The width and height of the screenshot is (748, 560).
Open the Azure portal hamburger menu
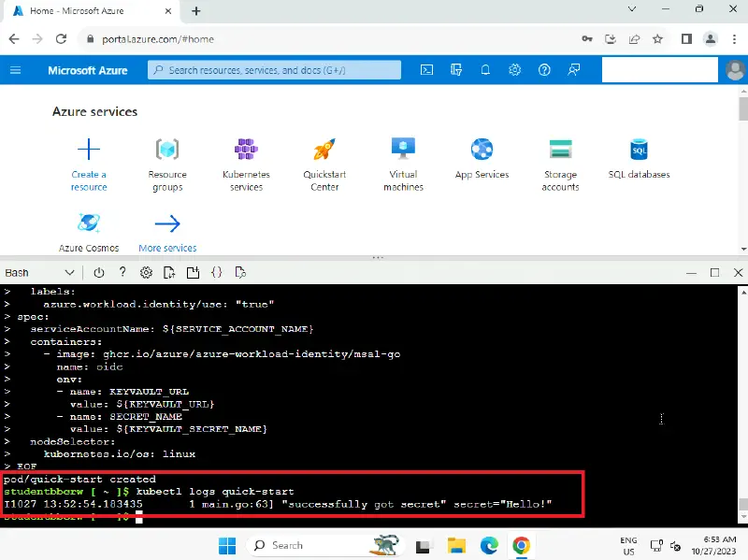point(15,70)
